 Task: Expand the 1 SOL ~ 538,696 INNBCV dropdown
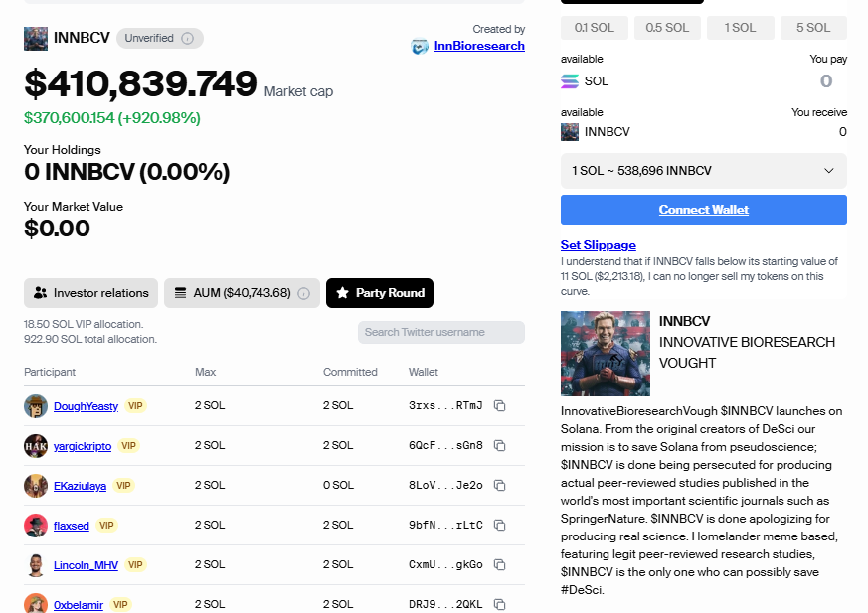704,171
